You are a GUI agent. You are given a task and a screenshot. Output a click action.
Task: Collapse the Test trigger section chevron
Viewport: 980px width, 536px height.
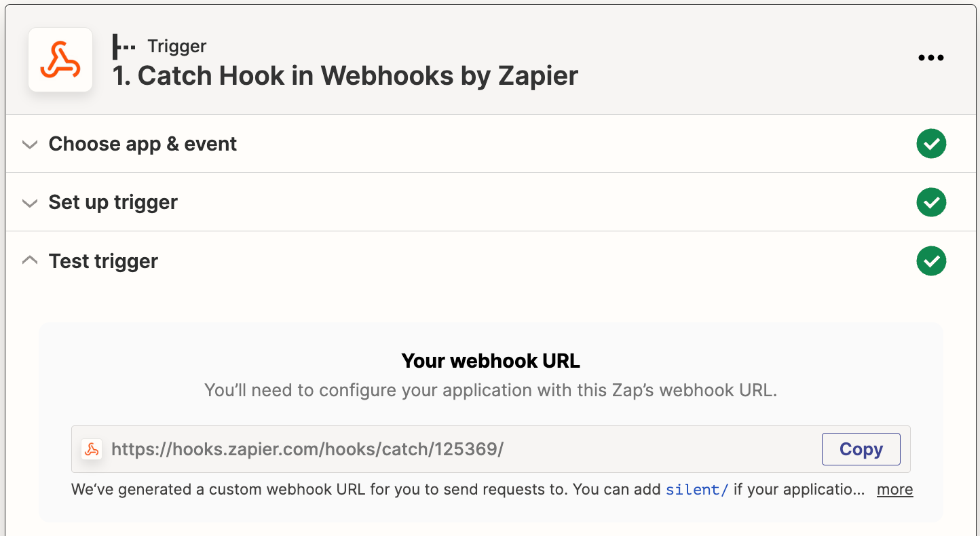tap(29, 261)
